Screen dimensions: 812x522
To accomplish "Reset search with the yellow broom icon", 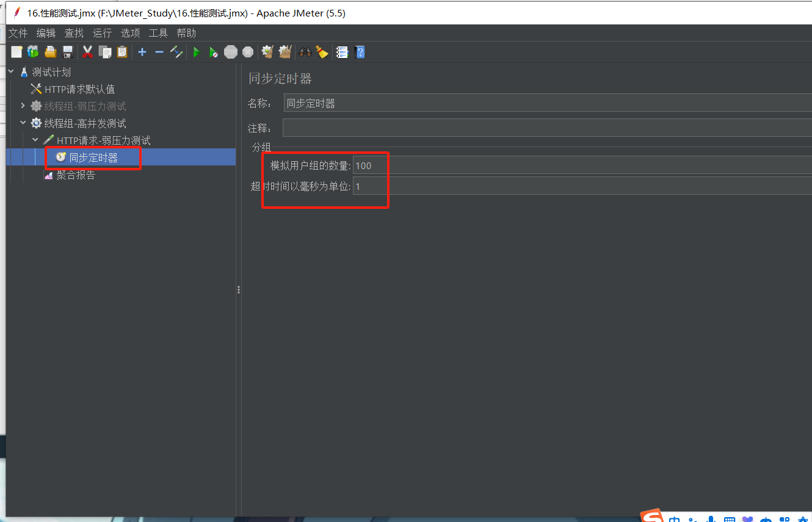I will (x=322, y=53).
